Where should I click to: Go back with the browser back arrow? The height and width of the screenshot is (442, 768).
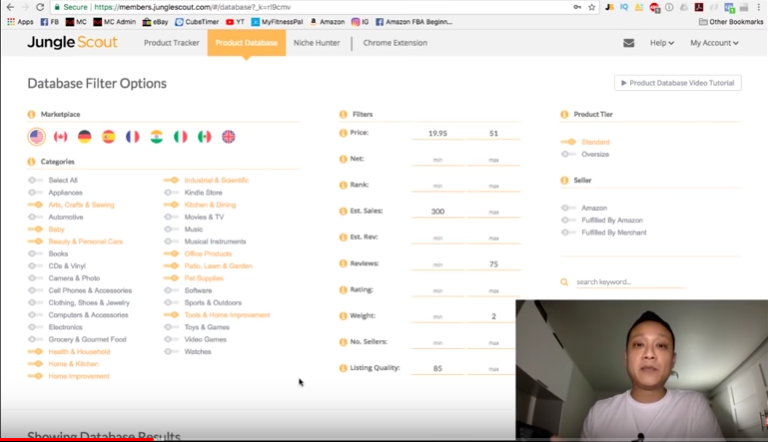10,7
